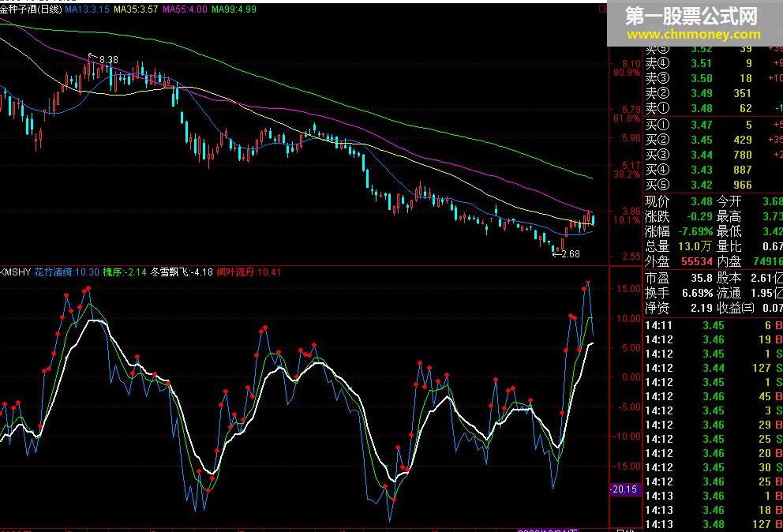The height and width of the screenshot is (532, 783).
Task: Click the 0.00 indicator axis label
Action: coord(631,377)
